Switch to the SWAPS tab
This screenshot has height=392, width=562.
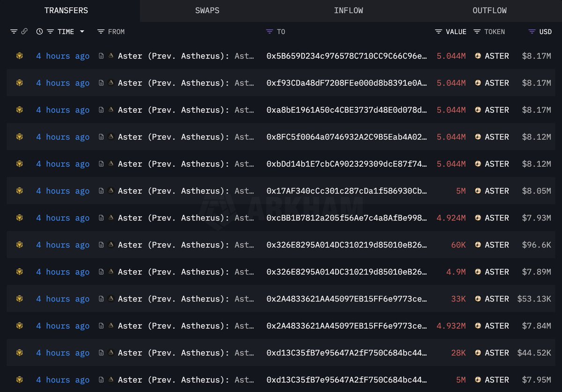pos(207,10)
